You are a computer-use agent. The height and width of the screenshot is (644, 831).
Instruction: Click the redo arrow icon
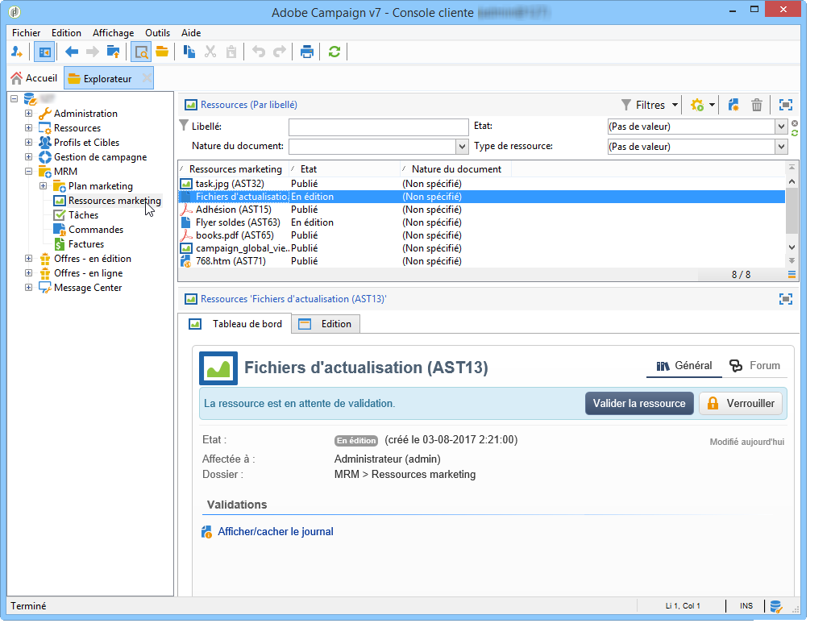(x=280, y=52)
